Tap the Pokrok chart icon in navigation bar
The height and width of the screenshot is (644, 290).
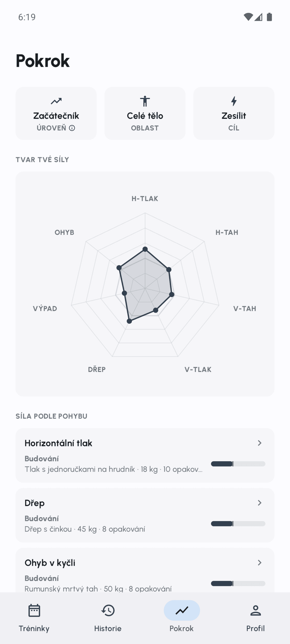182,610
